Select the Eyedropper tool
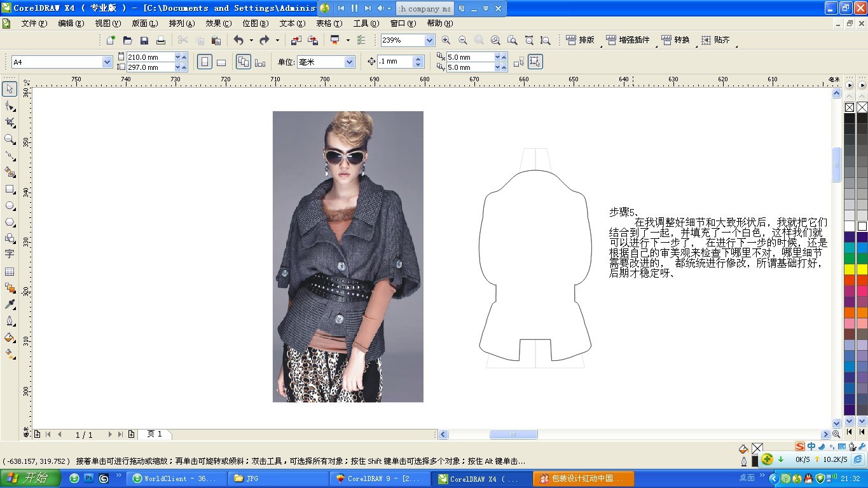The height and width of the screenshot is (488, 868). coord(10,304)
